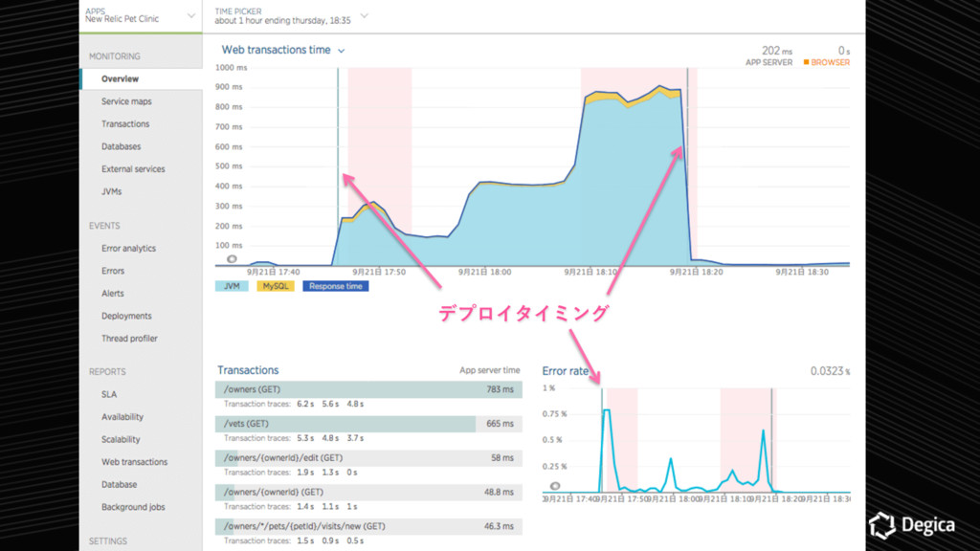
Task: Open Error analytics
Action: [x=128, y=248]
